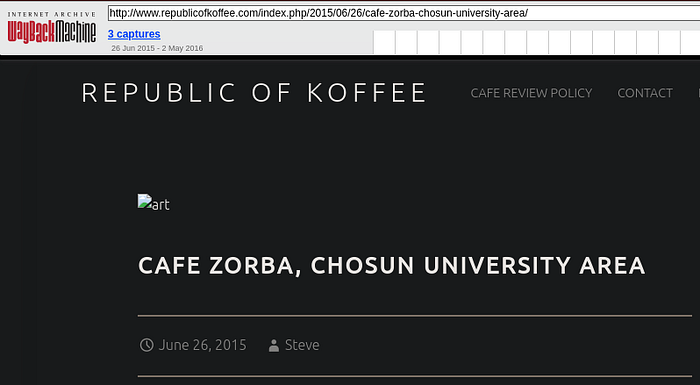Open the 3 captures link

point(134,34)
